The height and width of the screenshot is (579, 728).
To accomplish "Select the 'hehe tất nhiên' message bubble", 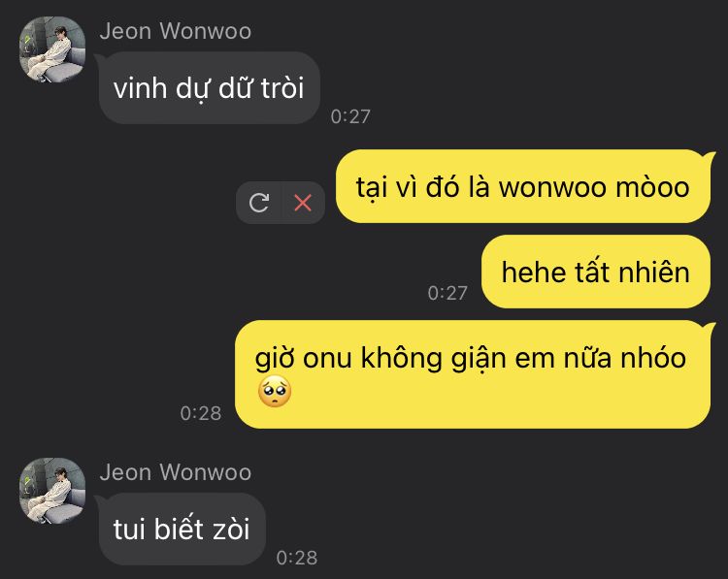I will (596, 272).
